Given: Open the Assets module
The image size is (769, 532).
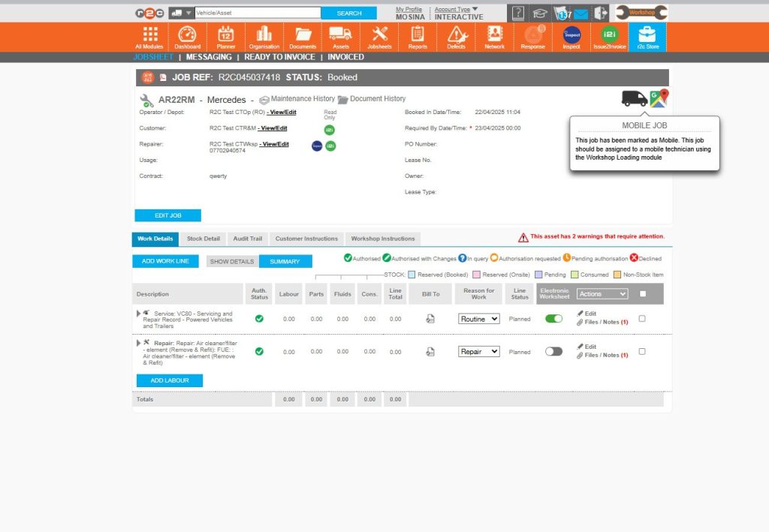Looking at the screenshot, I should point(341,37).
